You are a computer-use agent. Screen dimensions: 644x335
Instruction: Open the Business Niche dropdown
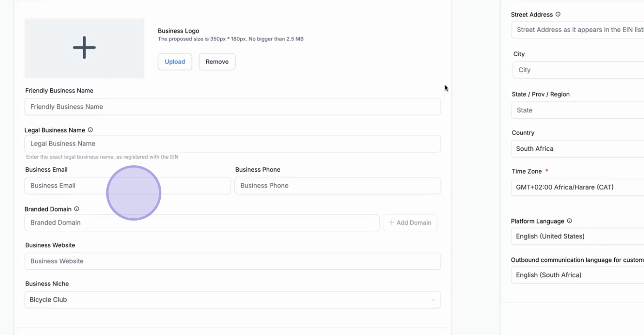point(232,300)
